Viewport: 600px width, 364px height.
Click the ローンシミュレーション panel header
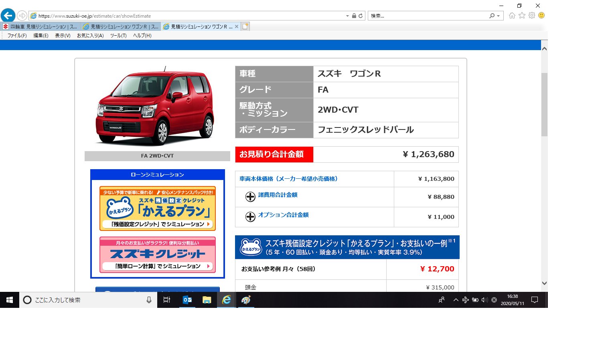click(x=158, y=175)
